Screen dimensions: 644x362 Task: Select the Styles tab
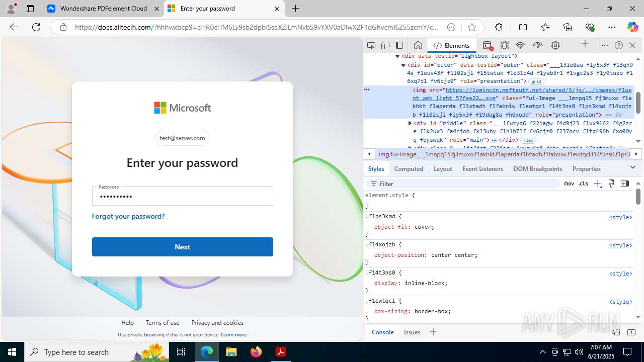tap(376, 169)
